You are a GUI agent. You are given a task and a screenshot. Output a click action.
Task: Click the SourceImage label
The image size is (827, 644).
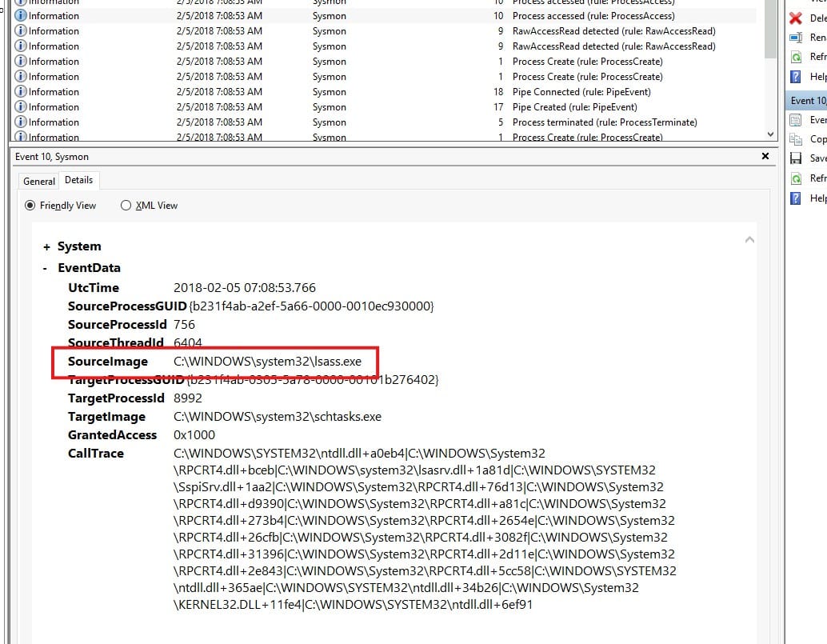point(108,362)
